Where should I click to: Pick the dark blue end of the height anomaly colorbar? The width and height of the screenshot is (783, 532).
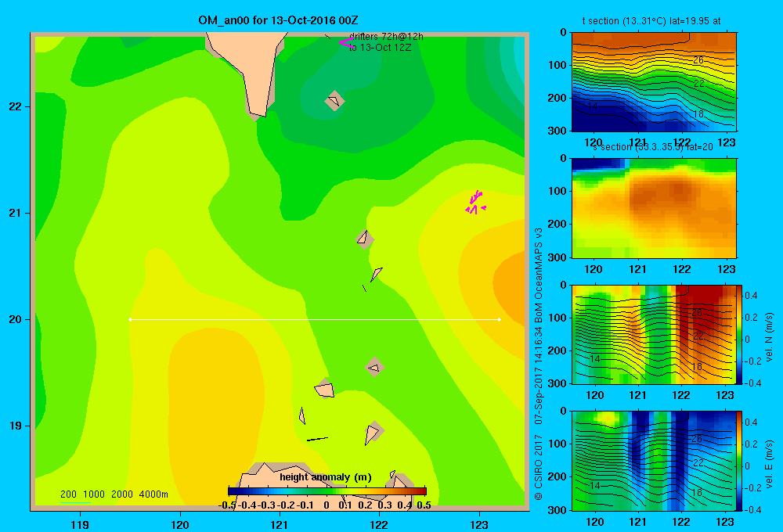pyautogui.click(x=233, y=491)
